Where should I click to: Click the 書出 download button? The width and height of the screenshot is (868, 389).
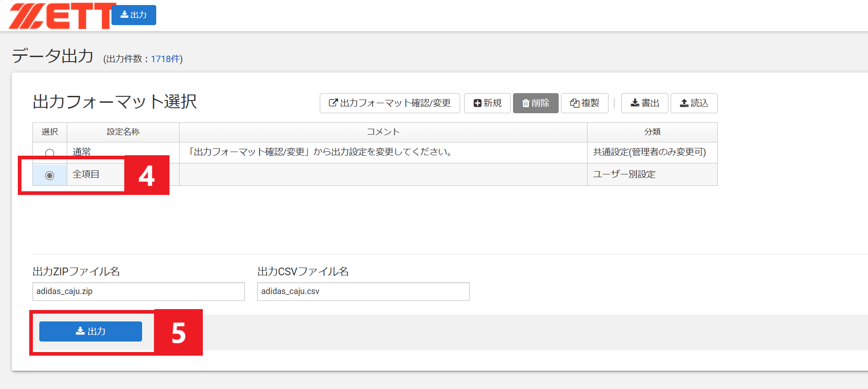(645, 103)
